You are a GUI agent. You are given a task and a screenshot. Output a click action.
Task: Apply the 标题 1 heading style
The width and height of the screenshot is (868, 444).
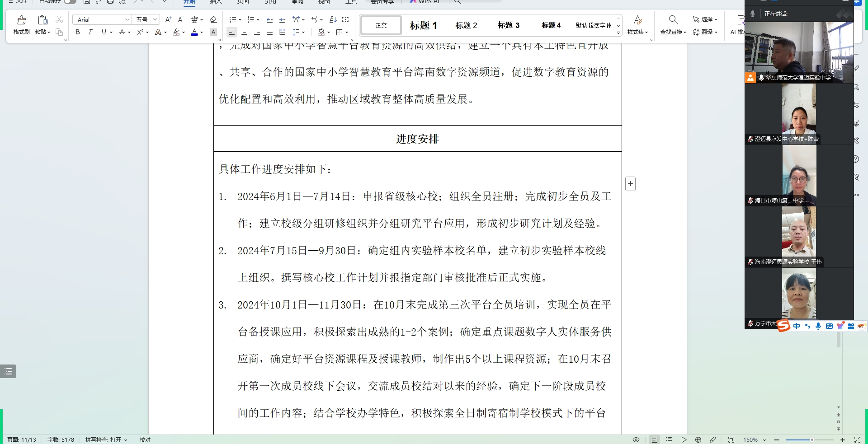[x=423, y=25]
